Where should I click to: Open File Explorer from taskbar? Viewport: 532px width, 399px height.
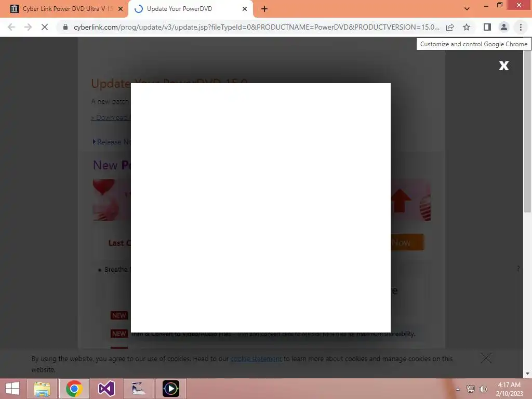click(42, 389)
